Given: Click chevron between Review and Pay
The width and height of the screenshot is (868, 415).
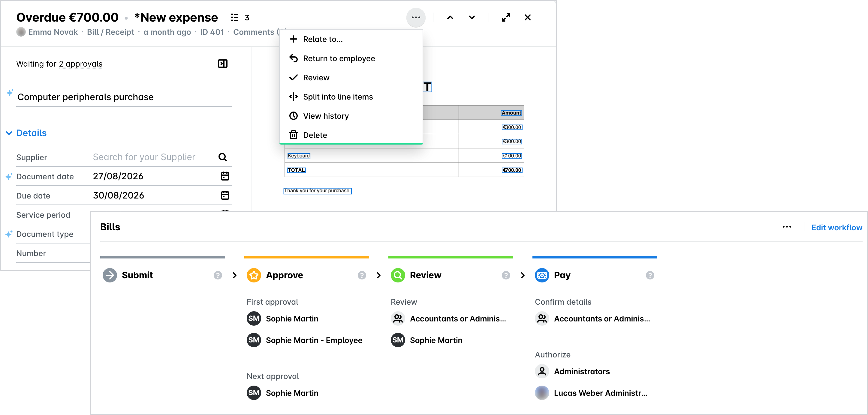Looking at the screenshot, I should (x=523, y=275).
